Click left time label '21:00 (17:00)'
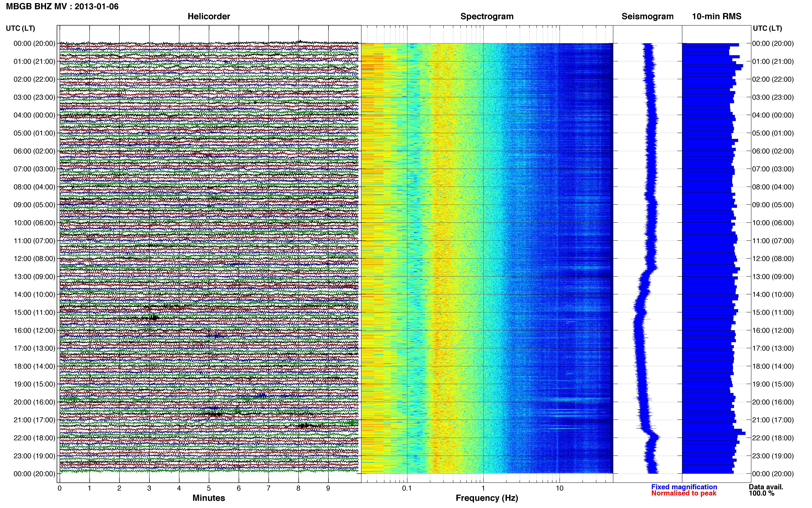The image size is (812, 508). tap(34, 420)
